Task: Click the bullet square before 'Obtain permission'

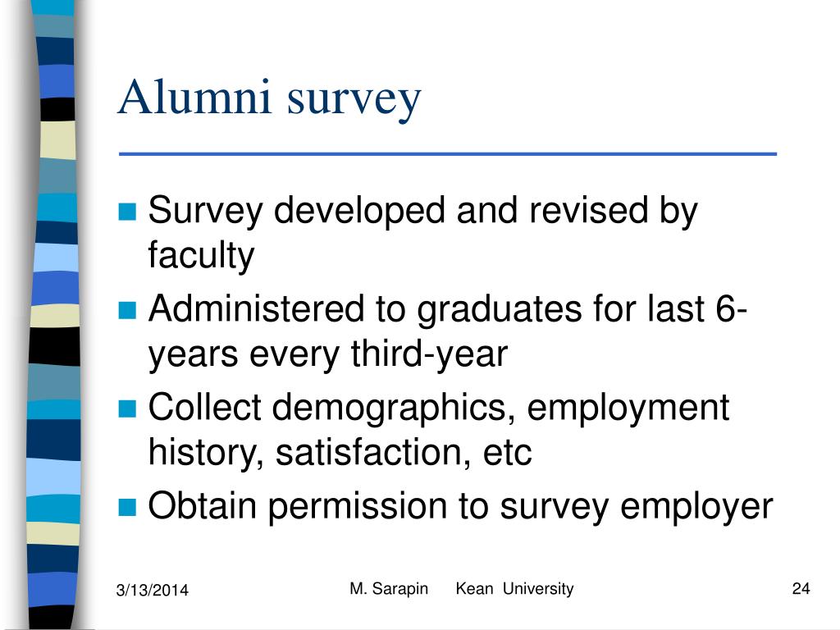Action: [x=127, y=507]
